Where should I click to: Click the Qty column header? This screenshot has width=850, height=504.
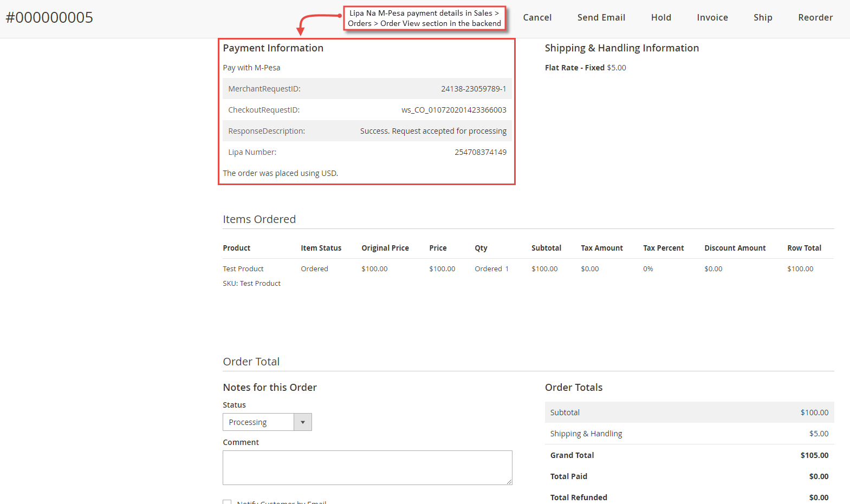[x=481, y=248]
